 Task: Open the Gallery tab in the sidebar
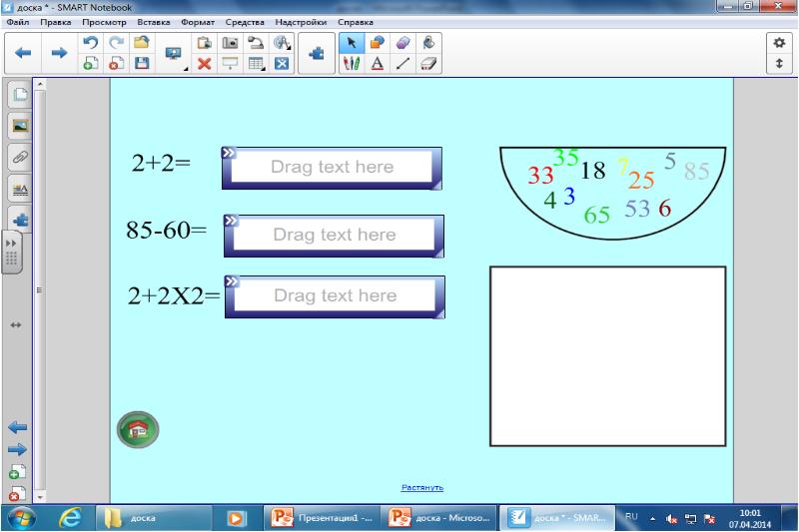tap(19, 126)
